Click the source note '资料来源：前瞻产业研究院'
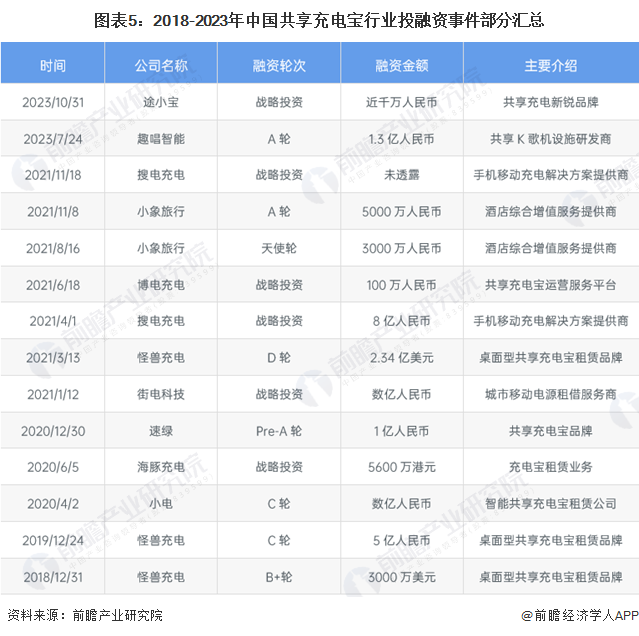The width and height of the screenshot is (639, 636). [x=85, y=615]
